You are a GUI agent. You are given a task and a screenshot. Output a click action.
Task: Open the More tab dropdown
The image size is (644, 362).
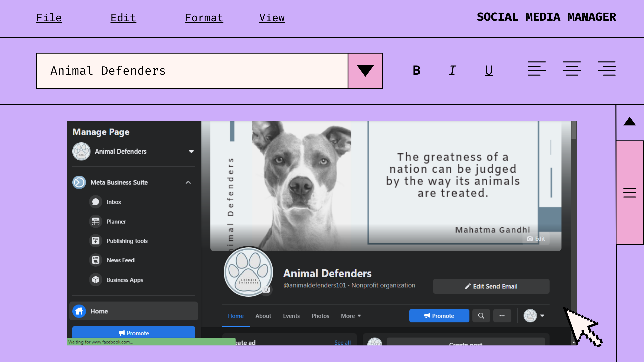(351, 316)
